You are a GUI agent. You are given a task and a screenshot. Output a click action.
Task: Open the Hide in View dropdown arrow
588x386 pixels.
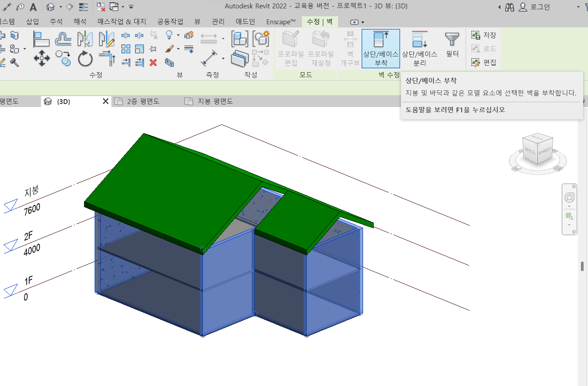pos(178,35)
